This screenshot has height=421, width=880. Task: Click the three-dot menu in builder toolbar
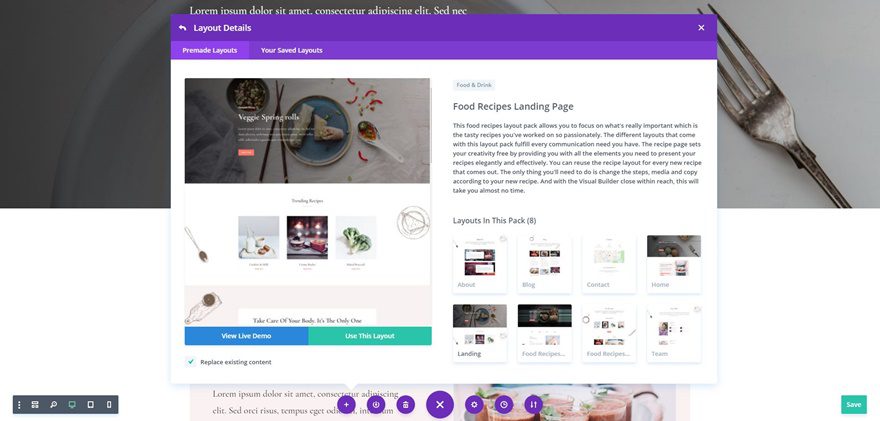[x=20, y=405]
